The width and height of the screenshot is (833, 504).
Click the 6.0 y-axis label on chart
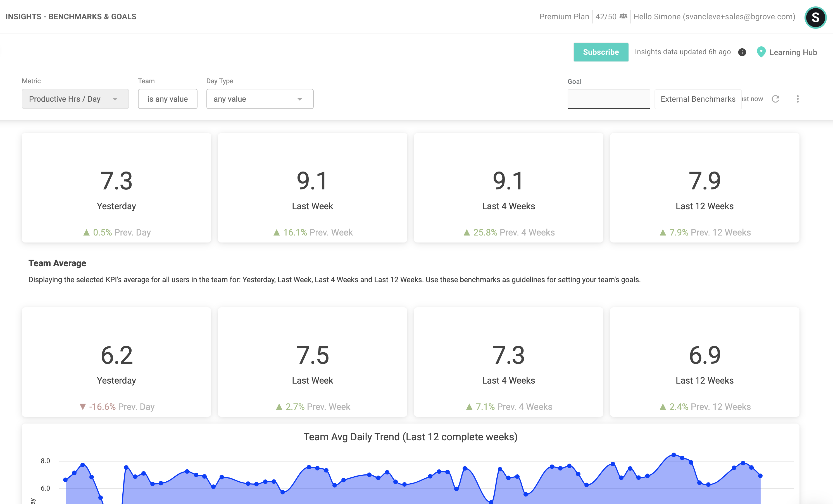pyautogui.click(x=45, y=488)
